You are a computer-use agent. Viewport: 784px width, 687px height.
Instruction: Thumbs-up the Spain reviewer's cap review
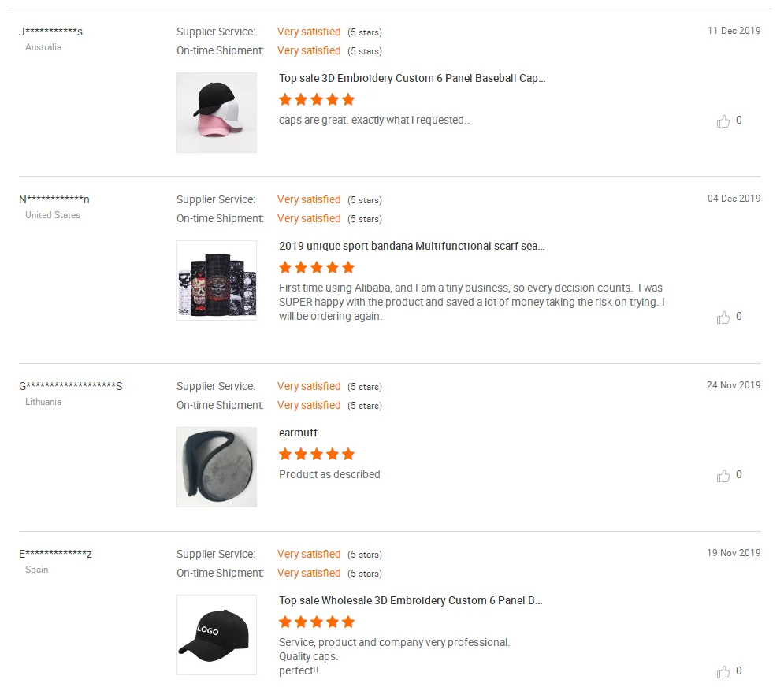pyautogui.click(x=723, y=672)
